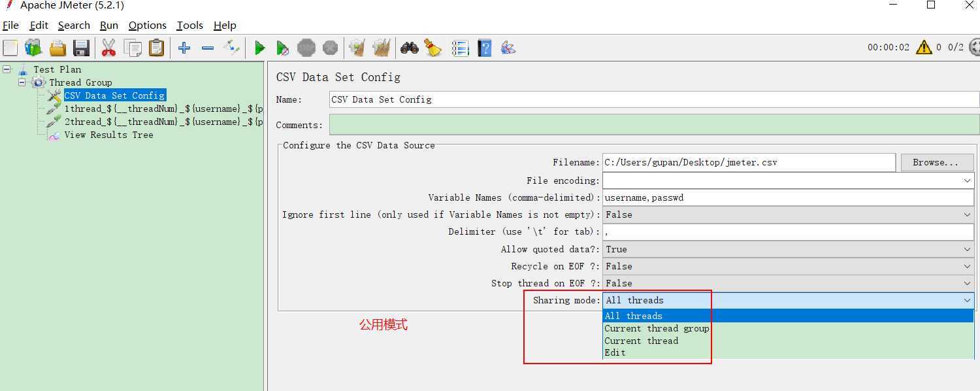Click the grey Stop toolbar icon
Screen dimensions: 980x391
pos(306,48)
